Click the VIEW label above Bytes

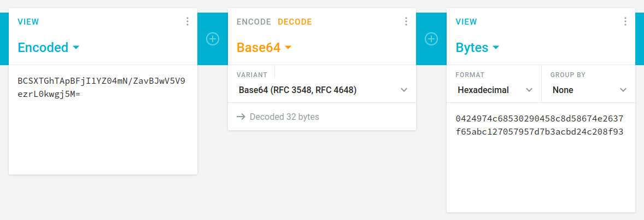(466, 22)
